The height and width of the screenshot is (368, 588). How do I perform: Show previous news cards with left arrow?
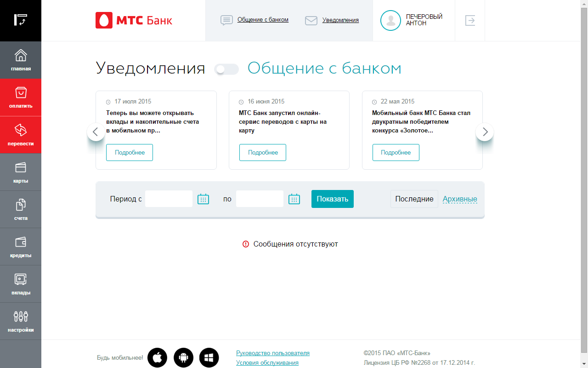pyautogui.click(x=96, y=132)
